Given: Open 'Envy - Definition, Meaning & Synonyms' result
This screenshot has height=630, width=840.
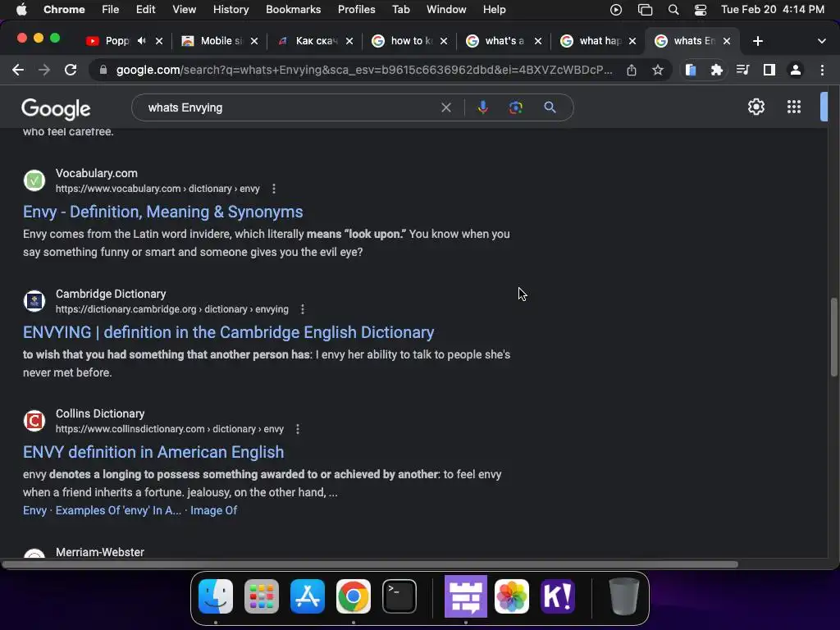Looking at the screenshot, I should (x=163, y=212).
